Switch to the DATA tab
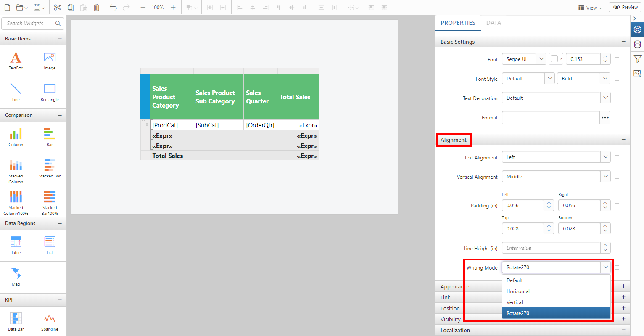The width and height of the screenshot is (644, 336). (x=494, y=23)
